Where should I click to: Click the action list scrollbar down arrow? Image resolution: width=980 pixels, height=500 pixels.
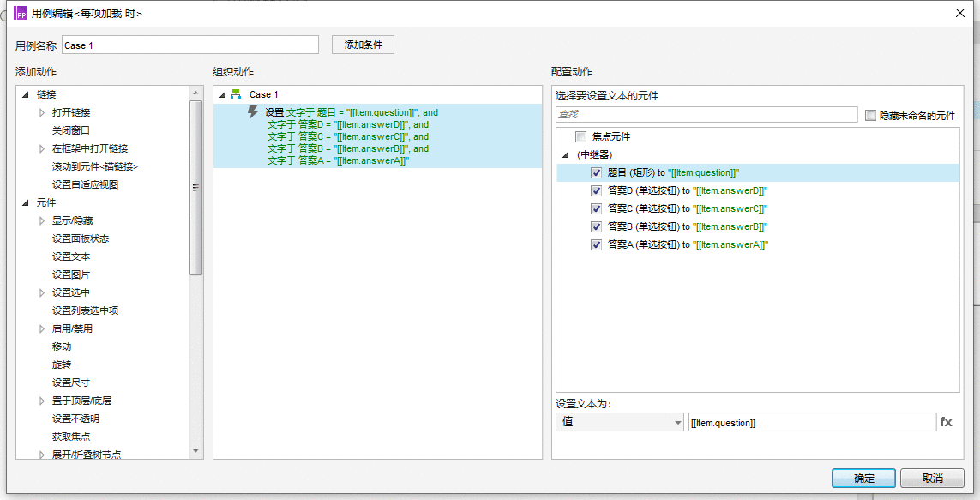(195, 451)
